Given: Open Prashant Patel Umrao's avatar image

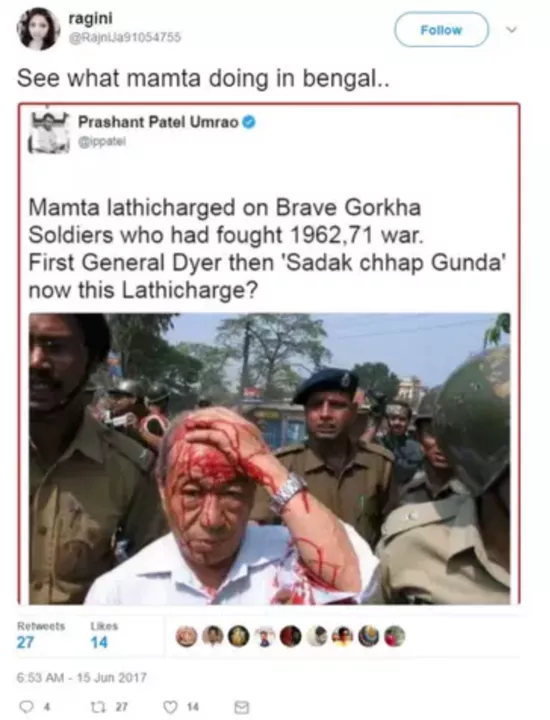Looking at the screenshot, I should 49,132.
